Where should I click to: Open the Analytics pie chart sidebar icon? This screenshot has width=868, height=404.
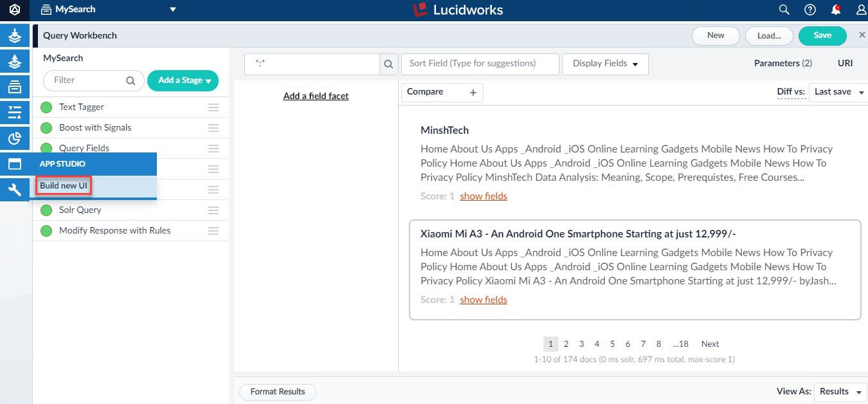click(x=15, y=138)
